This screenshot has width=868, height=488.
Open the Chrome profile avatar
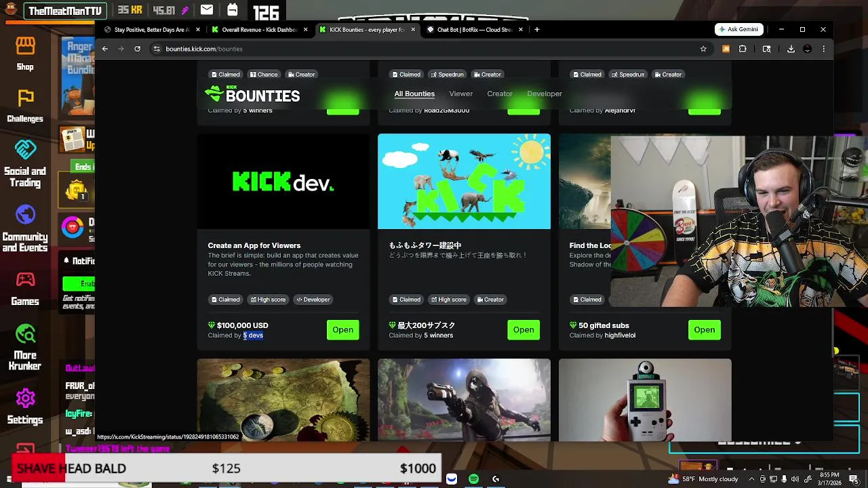807,49
